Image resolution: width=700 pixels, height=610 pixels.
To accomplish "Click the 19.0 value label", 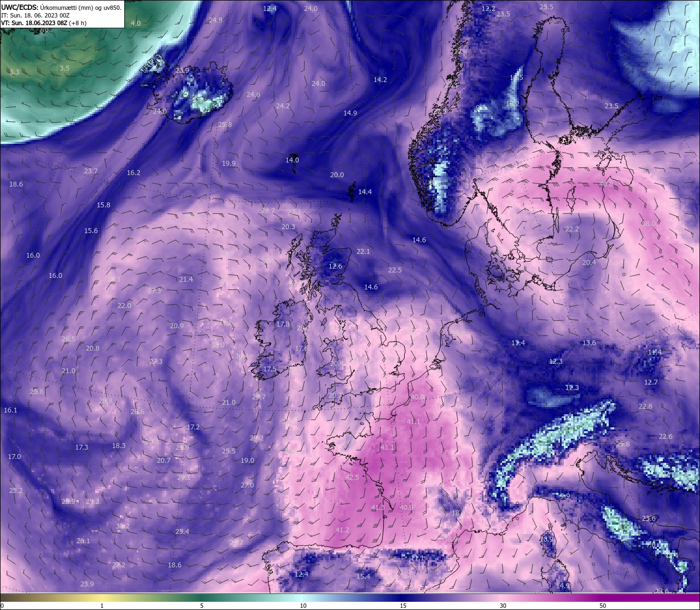I will click(x=247, y=461).
